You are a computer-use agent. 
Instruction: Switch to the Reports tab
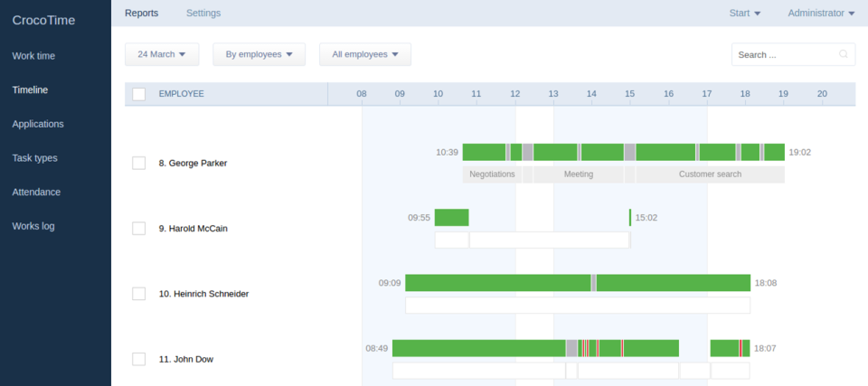(142, 13)
